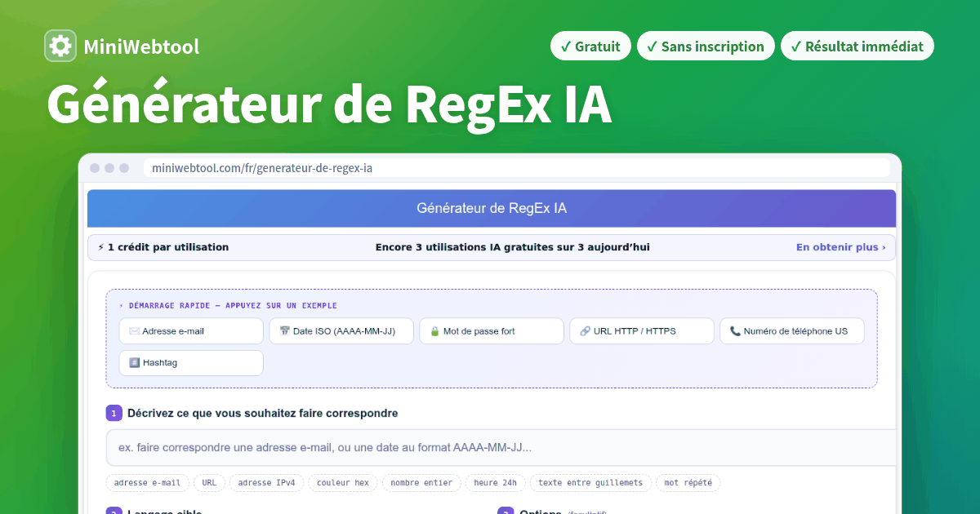Choose the Numéro de téléphone US example
This screenshot has height=514, width=980.
click(792, 331)
